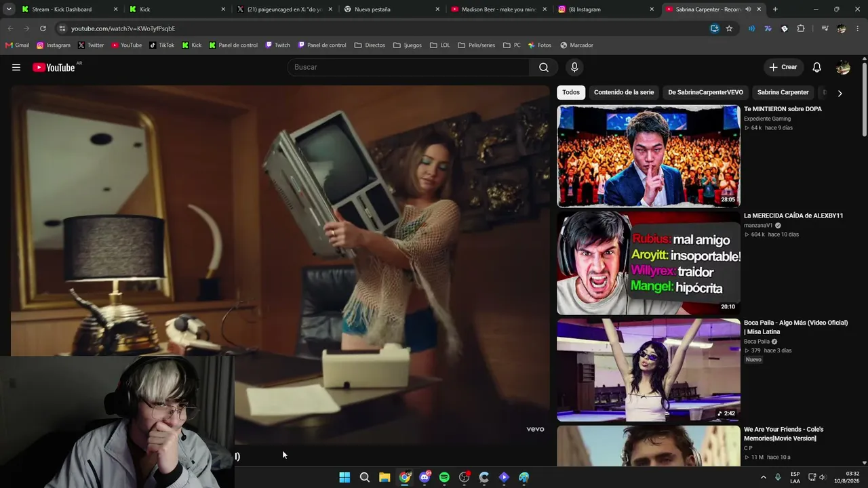Select the Todos filter chip
Screen dimensions: 868x488
[571, 92]
